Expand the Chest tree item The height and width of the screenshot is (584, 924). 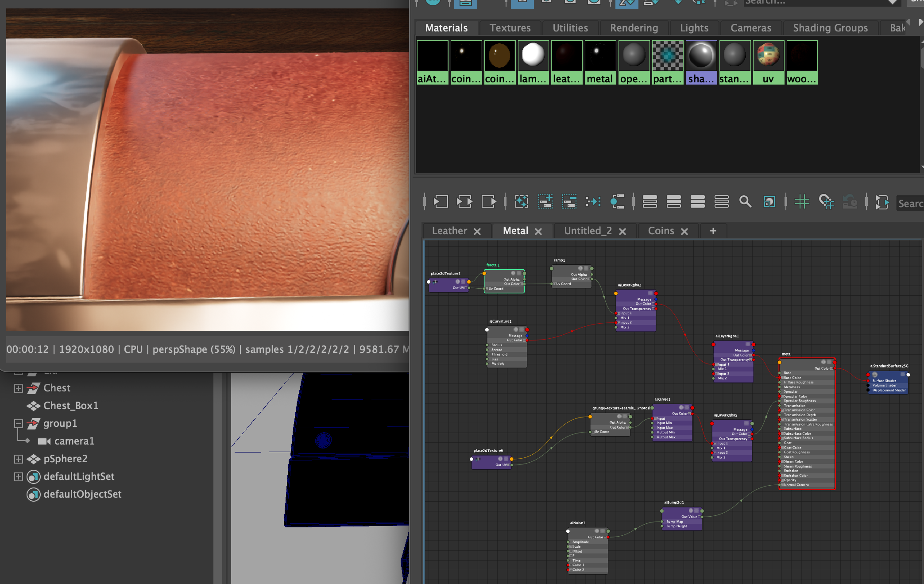18,388
